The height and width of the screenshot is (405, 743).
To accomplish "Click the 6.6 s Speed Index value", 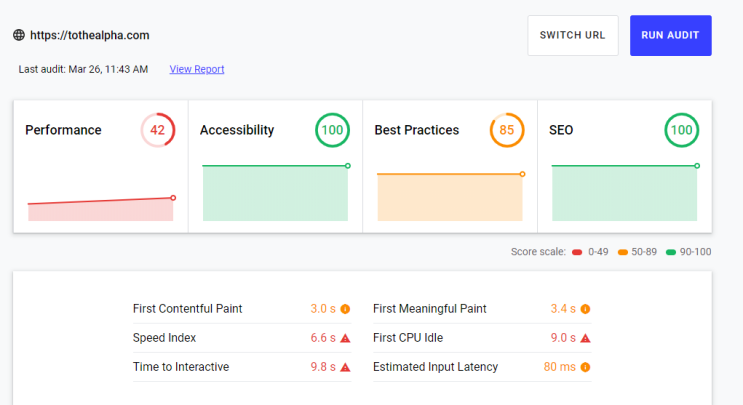I will coord(323,338).
